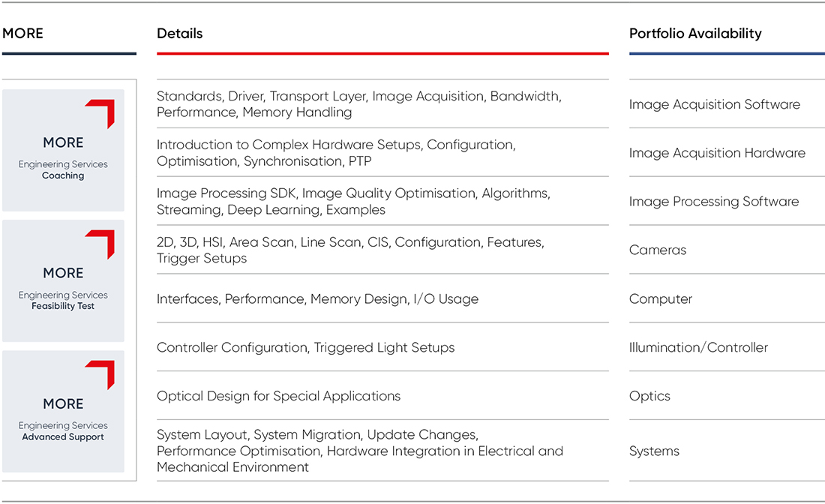Image resolution: width=825 pixels, height=504 pixels.
Task: Click the 'Engineering Services Feasibility Test' label
Action: pos(63,301)
